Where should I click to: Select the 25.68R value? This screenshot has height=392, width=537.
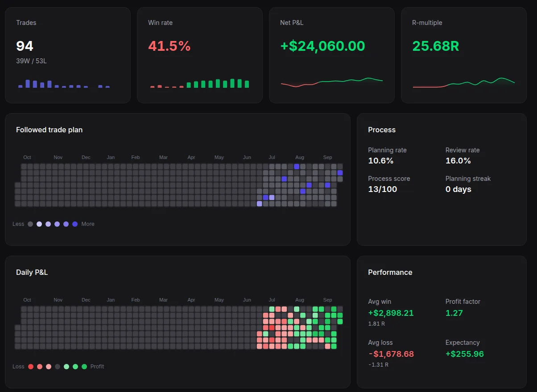pos(435,46)
